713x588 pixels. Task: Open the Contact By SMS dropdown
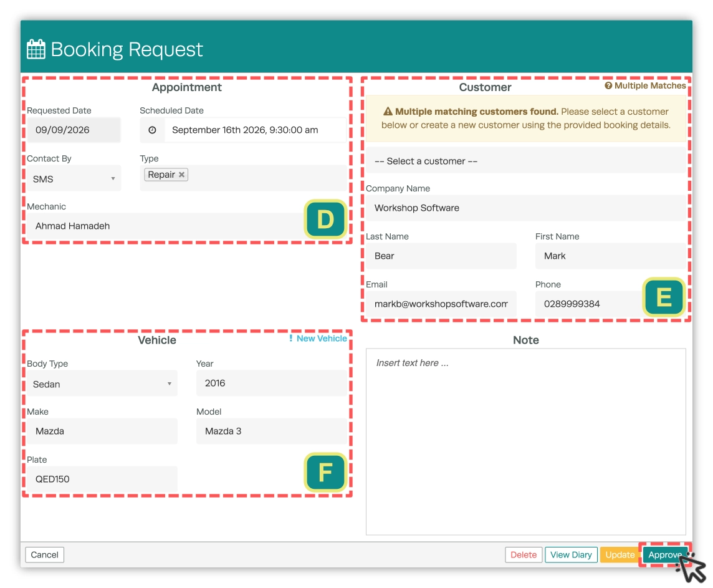coord(74,179)
